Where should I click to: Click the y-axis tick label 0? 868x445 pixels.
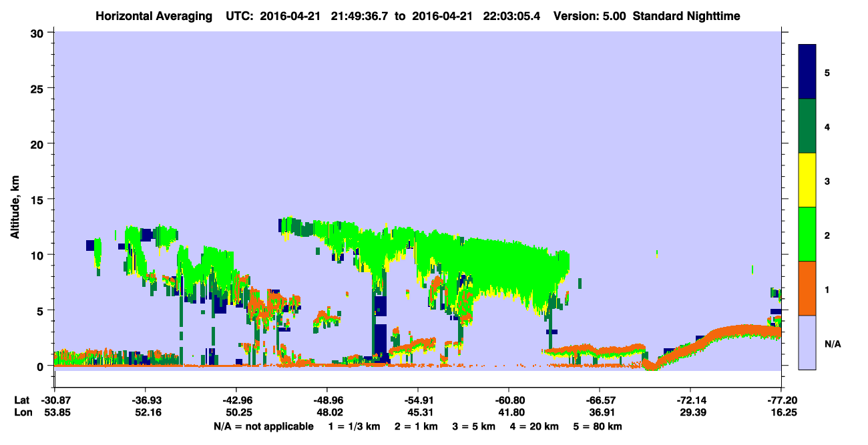[41, 366]
